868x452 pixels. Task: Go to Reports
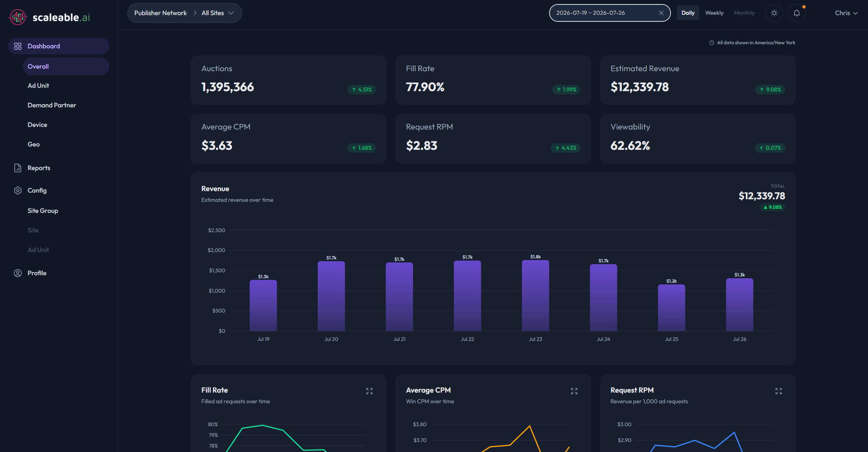tap(39, 168)
